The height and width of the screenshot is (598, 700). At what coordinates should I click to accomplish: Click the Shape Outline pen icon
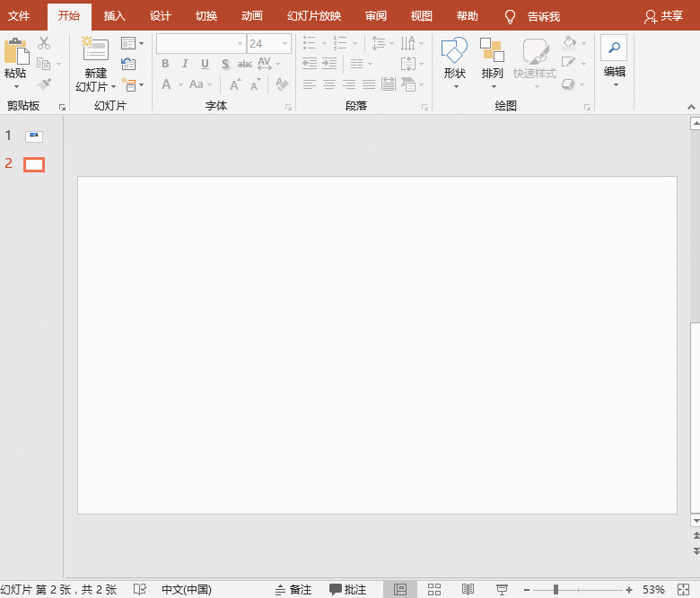click(x=568, y=63)
